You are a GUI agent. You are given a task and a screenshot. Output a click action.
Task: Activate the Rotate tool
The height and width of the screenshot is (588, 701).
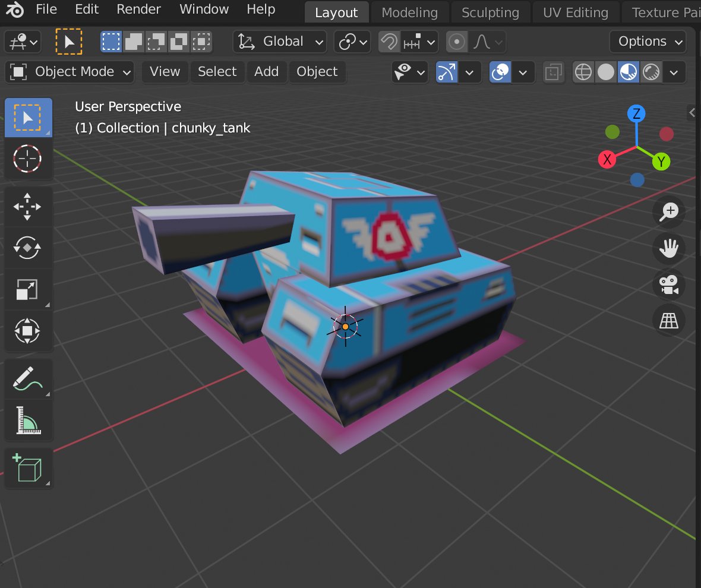28,248
